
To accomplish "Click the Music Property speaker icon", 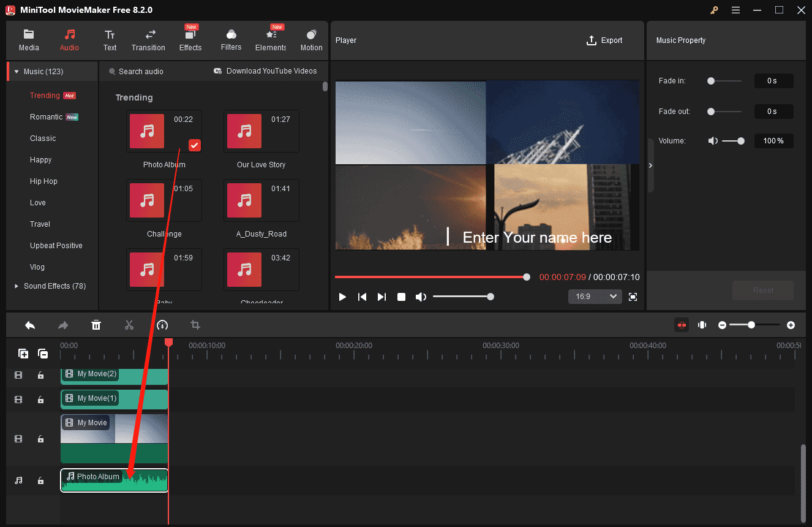I will [x=713, y=141].
